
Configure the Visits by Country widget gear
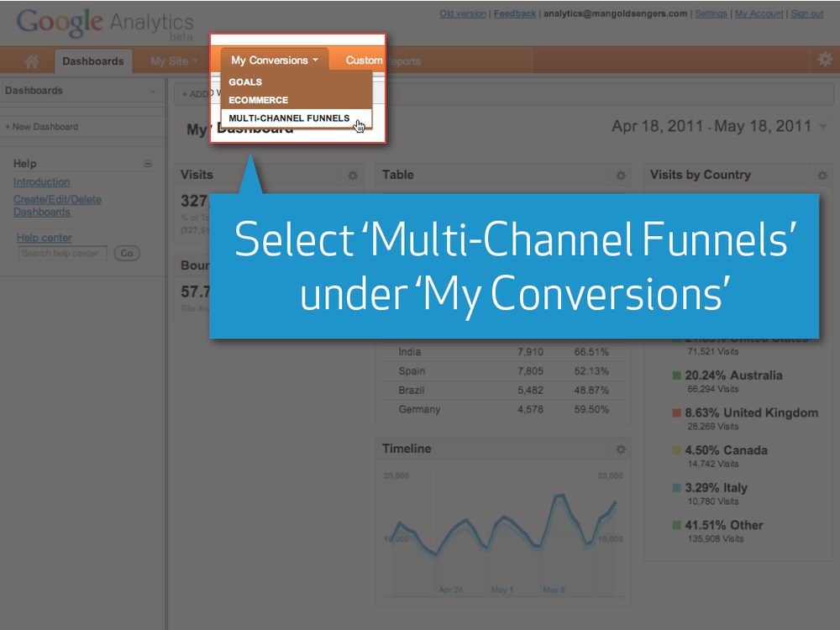coord(822,176)
